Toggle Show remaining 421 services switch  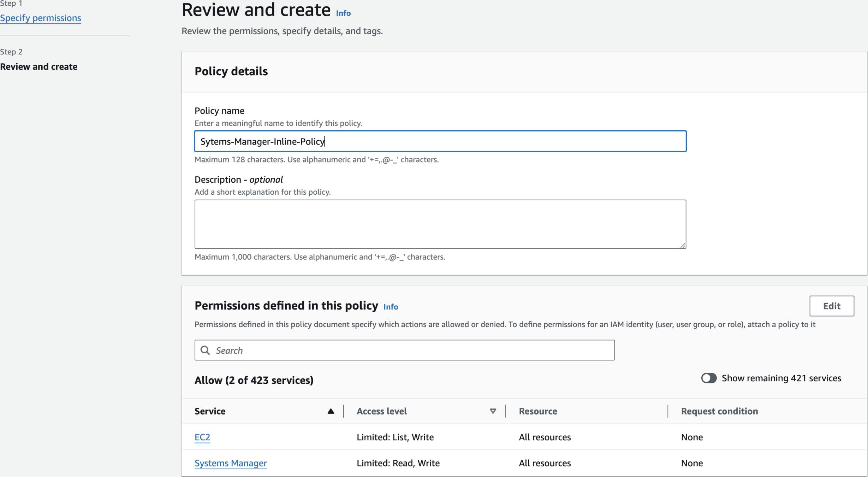(x=708, y=378)
